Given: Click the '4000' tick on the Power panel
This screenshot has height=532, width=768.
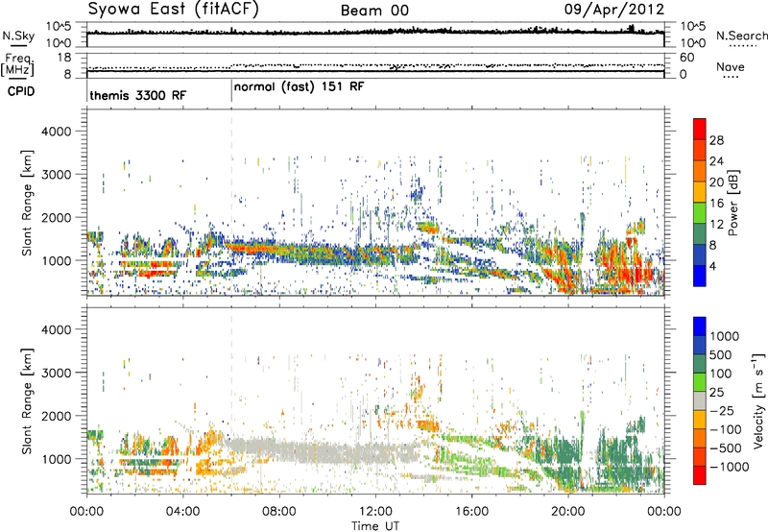Looking at the screenshot, I should tap(57, 132).
